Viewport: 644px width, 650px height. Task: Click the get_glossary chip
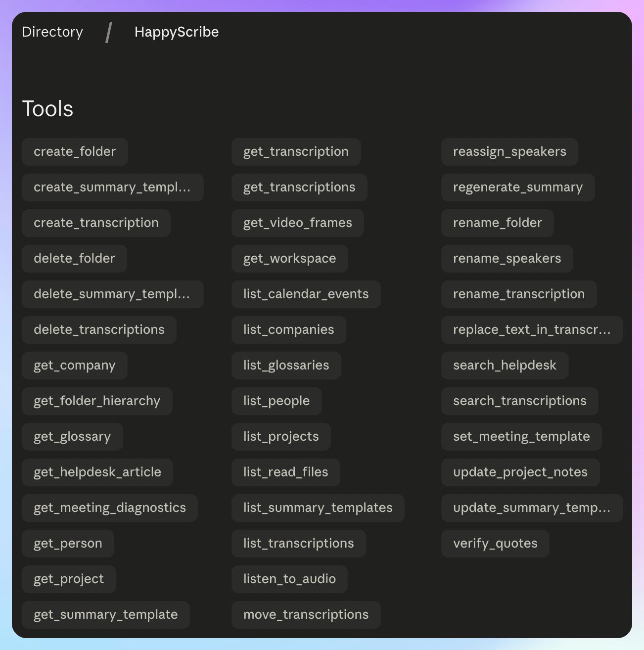click(x=72, y=437)
